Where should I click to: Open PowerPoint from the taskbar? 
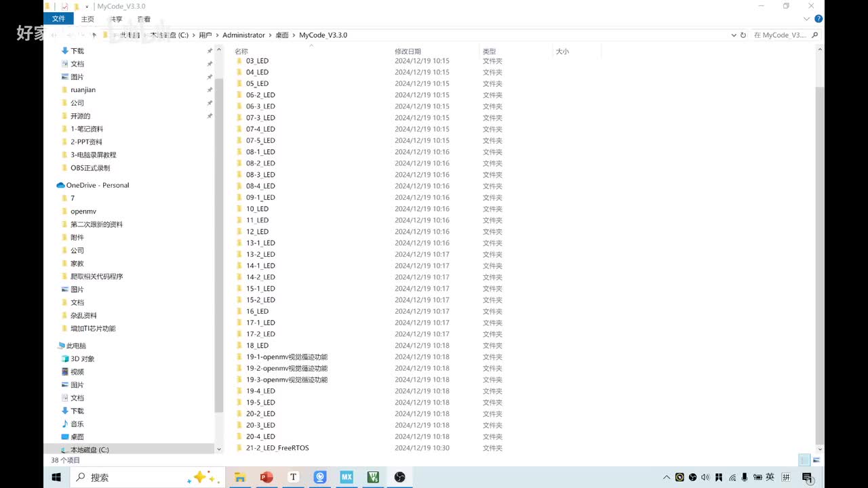tap(267, 477)
